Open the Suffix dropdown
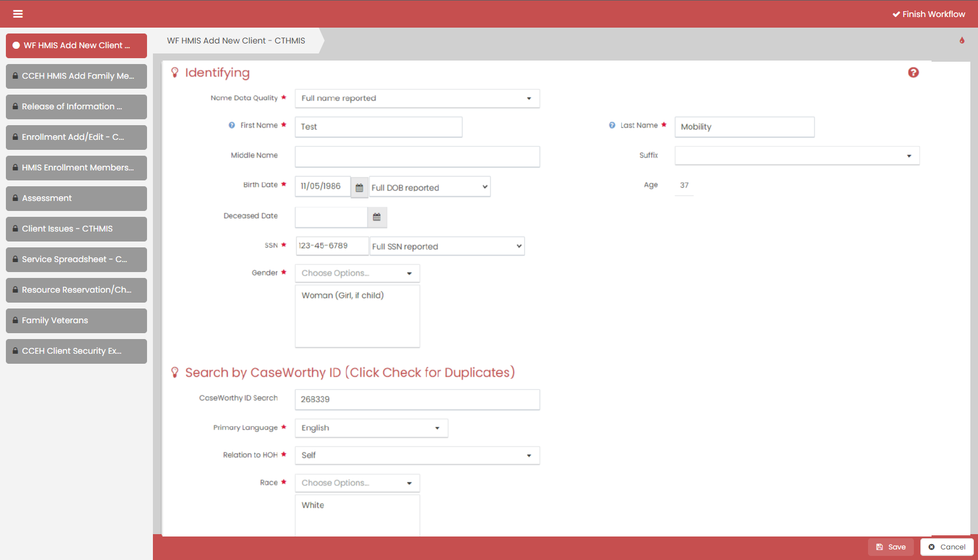The height and width of the screenshot is (560, 978). 797,156
